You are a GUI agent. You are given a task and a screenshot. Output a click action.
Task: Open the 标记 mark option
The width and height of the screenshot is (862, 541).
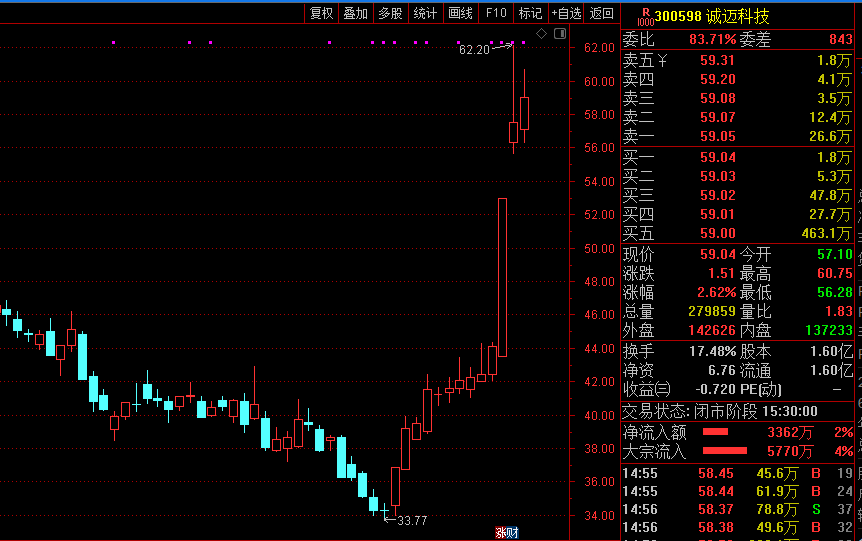pos(531,13)
